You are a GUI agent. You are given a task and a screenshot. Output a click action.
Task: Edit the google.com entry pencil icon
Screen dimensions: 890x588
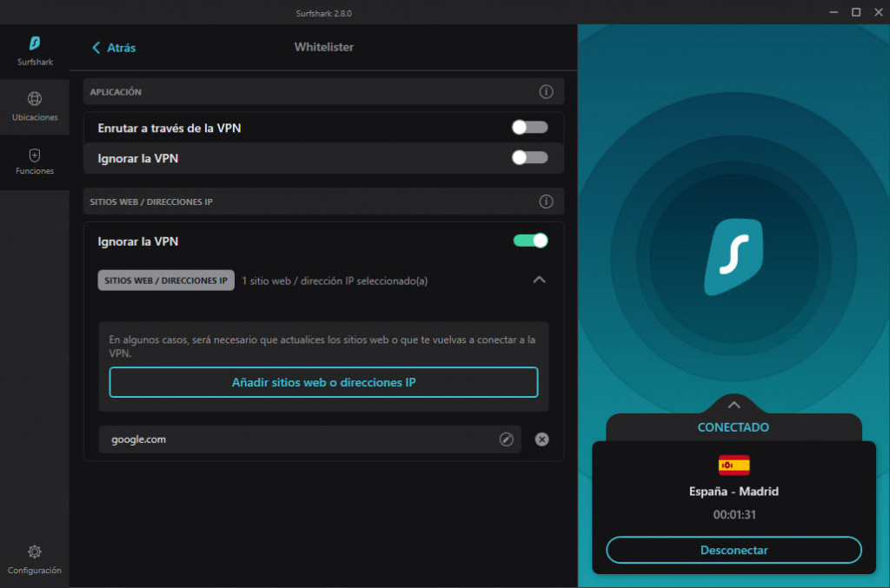click(507, 439)
